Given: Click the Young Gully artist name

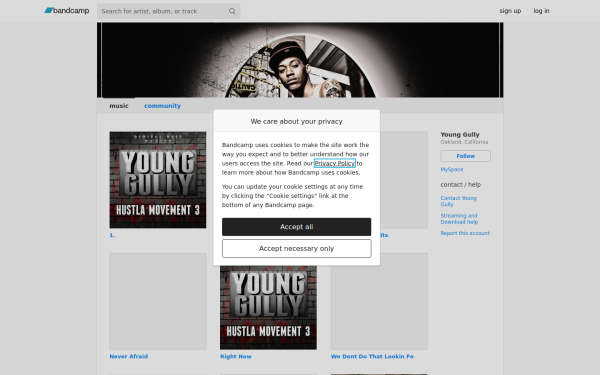Looking at the screenshot, I should click(x=460, y=134).
